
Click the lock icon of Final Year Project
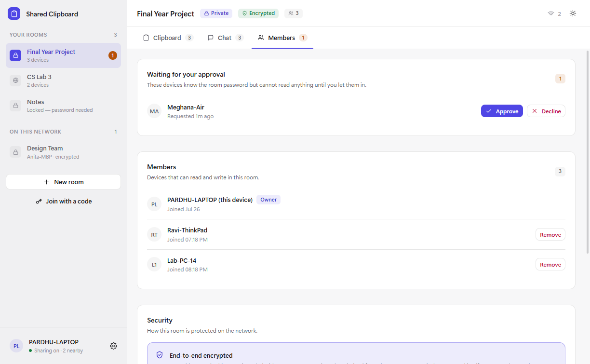pyautogui.click(x=15, y=55)
